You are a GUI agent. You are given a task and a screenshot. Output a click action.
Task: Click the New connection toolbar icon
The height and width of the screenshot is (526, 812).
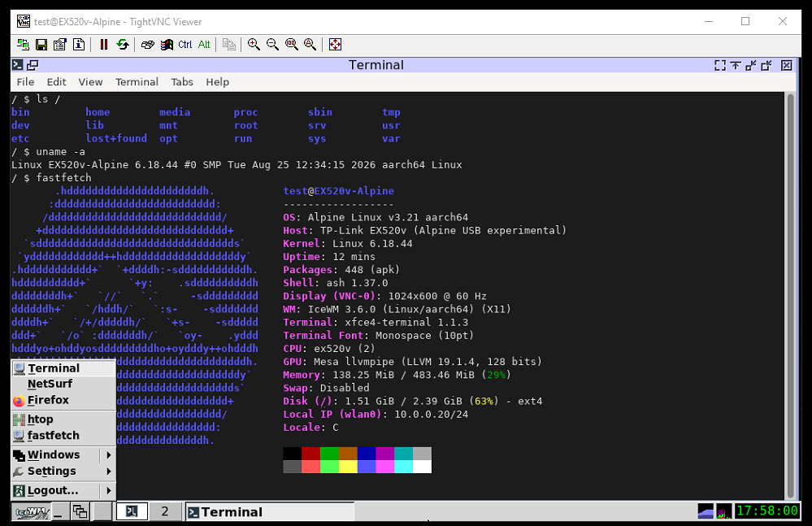click(23, 45)
